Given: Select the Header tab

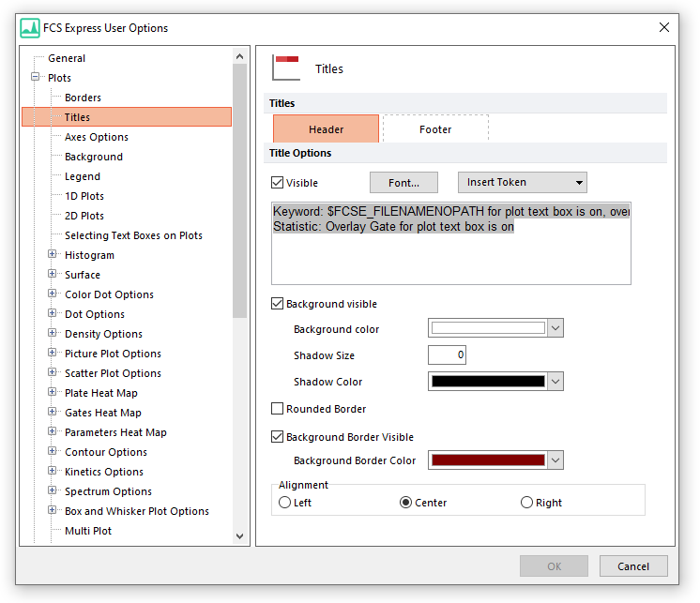Looking at the screenshot, I should point(326,129).
